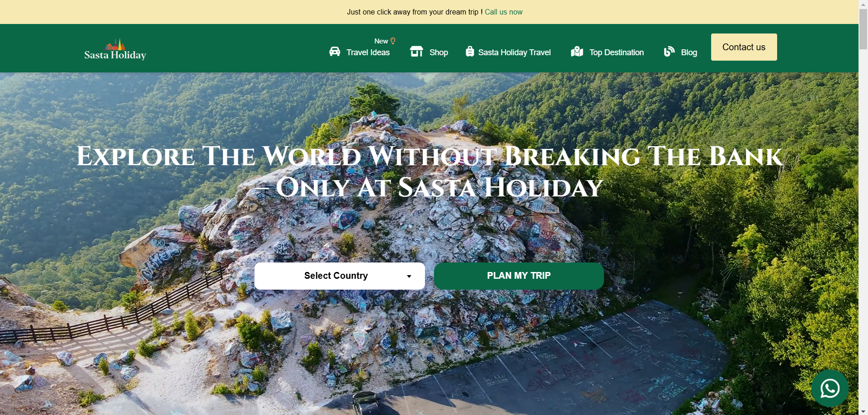The width and height of the screenshot is (868, 415).
Task: Click the page scrollbar down arrow
Action: 863,411
